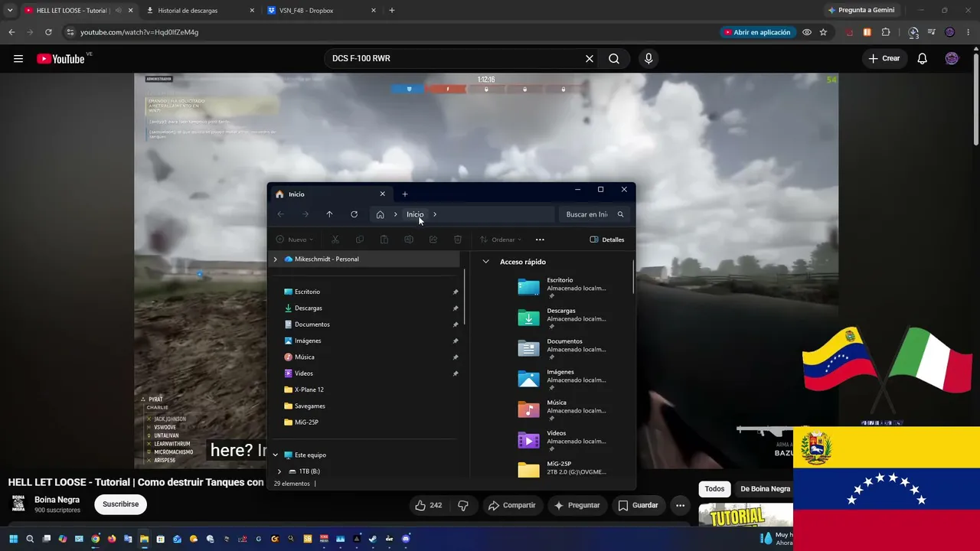Click the Chrome address bar URL
The height and width of the screenshot is (551, 980).
(139, 32)
